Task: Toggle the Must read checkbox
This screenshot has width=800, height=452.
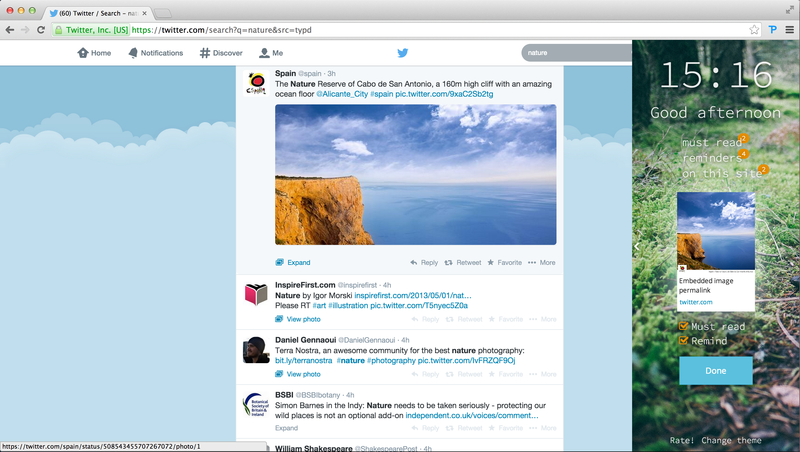Action: point(684,326)
